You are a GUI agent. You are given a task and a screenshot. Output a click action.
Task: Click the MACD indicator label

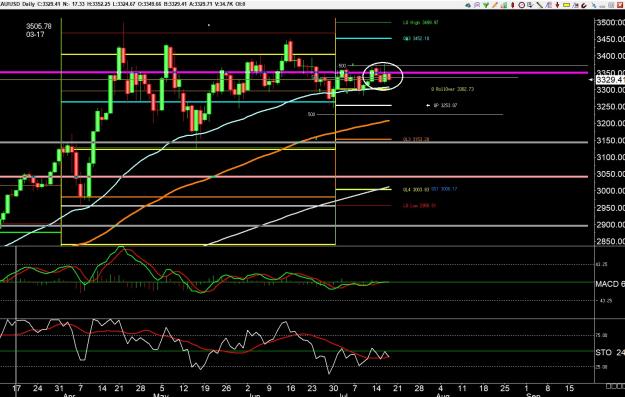610,284
